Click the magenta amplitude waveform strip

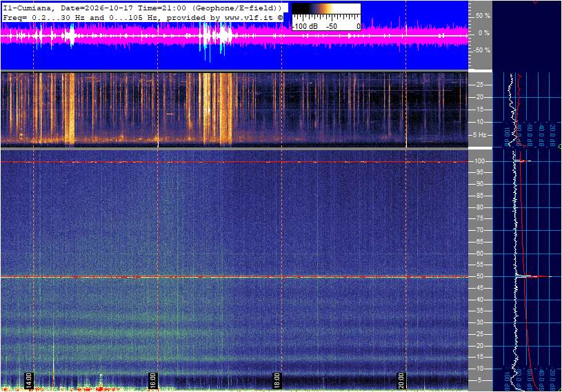coord(234,36)
